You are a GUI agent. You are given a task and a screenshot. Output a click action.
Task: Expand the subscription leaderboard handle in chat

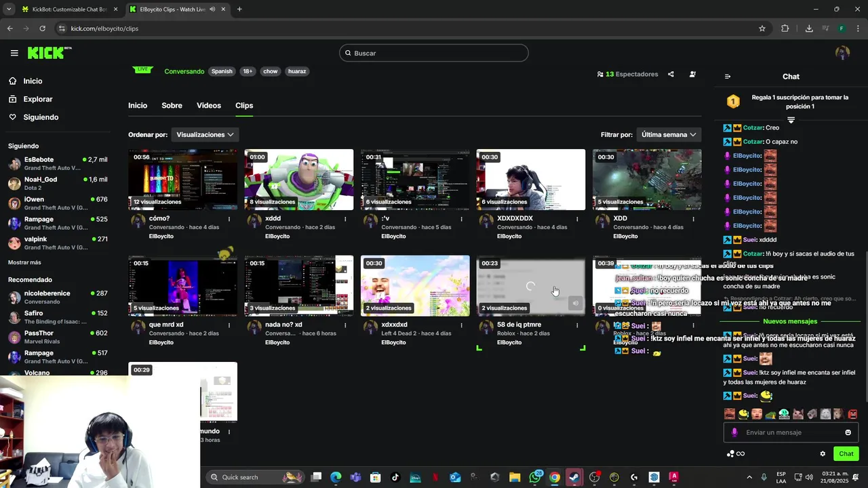[x=791, y=120]
